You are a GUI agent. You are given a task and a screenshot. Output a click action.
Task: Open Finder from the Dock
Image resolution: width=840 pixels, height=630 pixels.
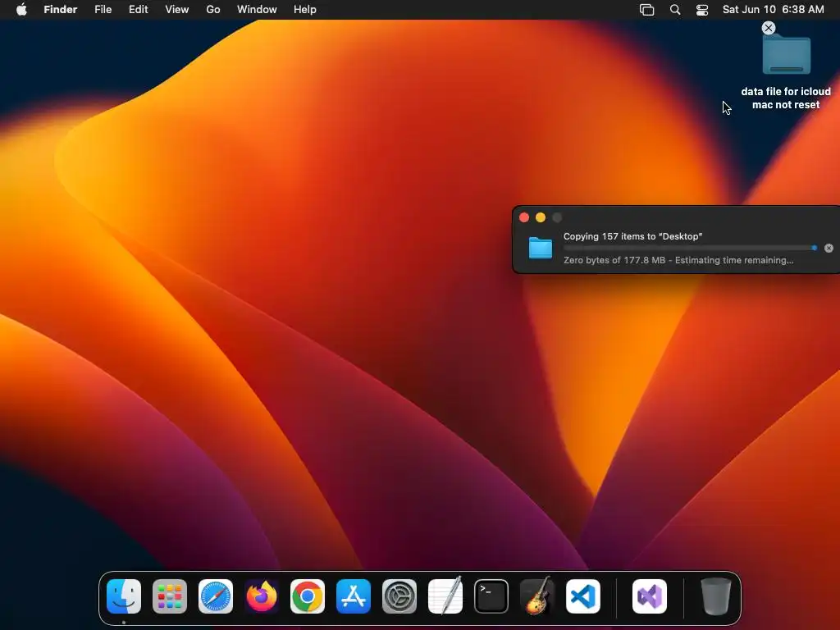pos(124,596)
